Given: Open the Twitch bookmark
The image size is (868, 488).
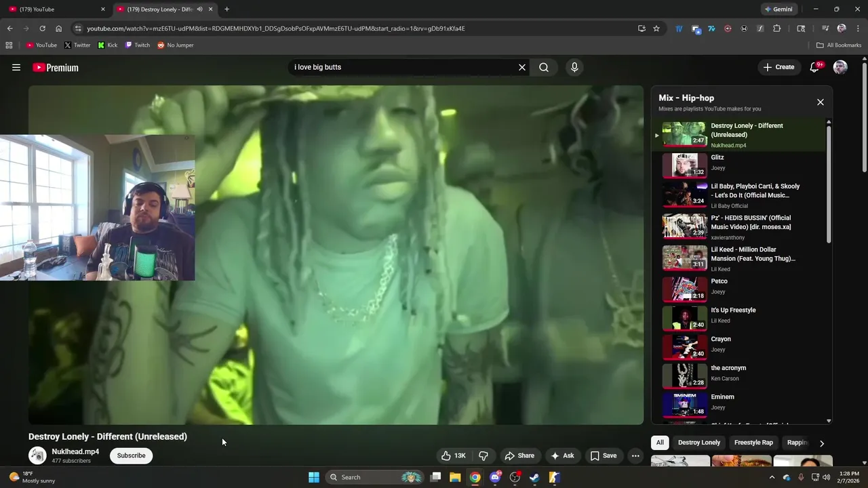Looking at the screenshot, I should (x=138, y=45).
